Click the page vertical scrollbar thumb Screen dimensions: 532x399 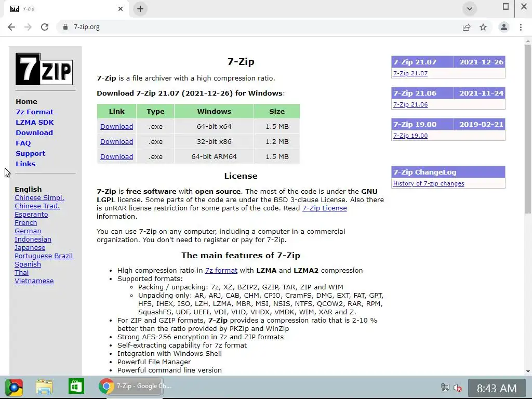click(528, 129)
